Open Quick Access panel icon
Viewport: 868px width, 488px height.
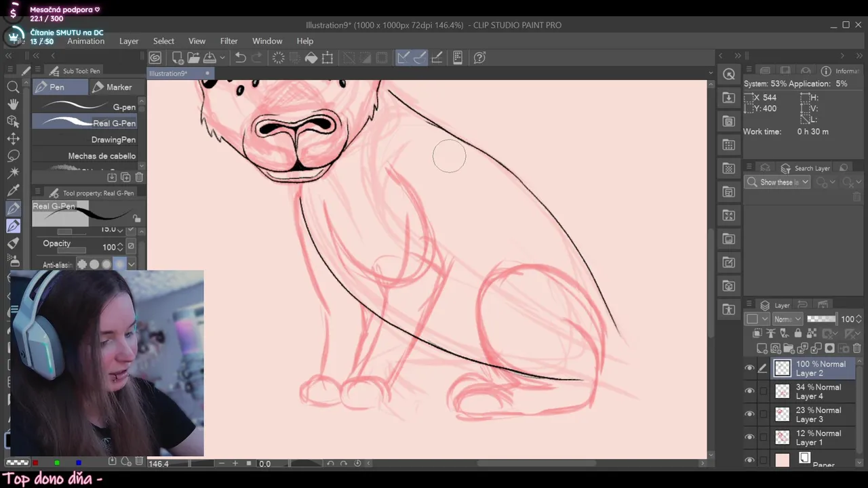click(x=729, y=74)
